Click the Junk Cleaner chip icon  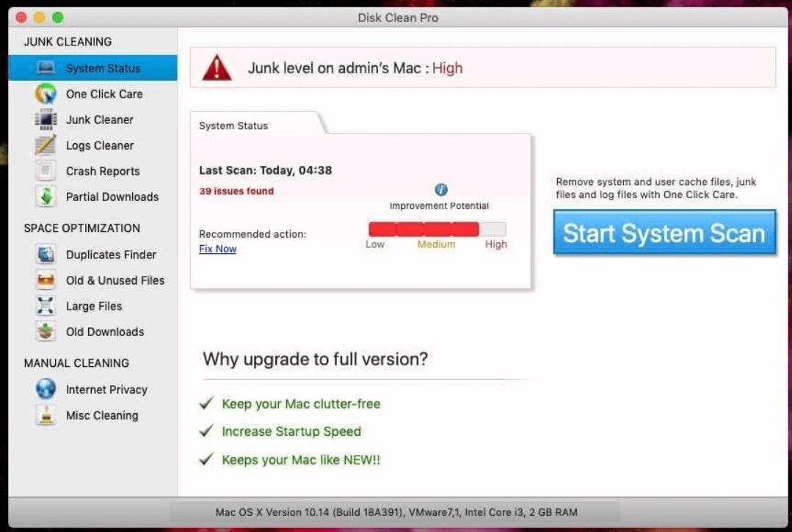pyautogui.click(x=46, y=120)
